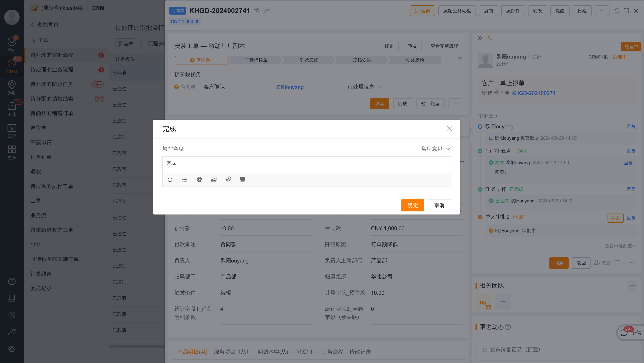The height and width of the screenshot is (363, 644).
Task: Click 查看完整流程 to view full process
Action: 444,46
